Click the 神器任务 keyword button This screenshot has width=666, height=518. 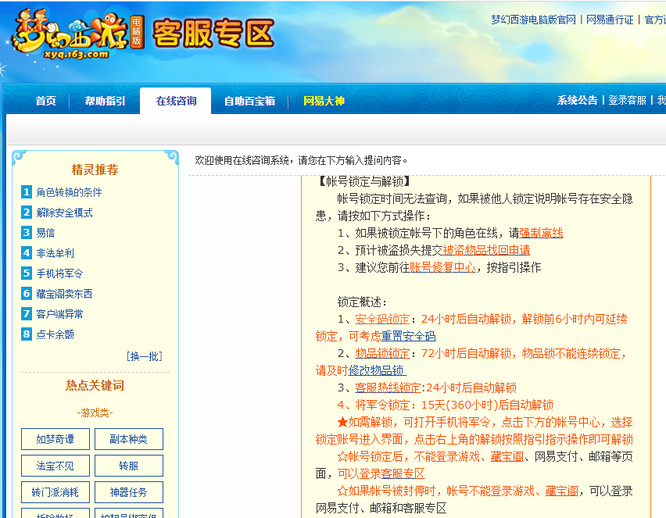pyautogui.click(x=129, y=492)
